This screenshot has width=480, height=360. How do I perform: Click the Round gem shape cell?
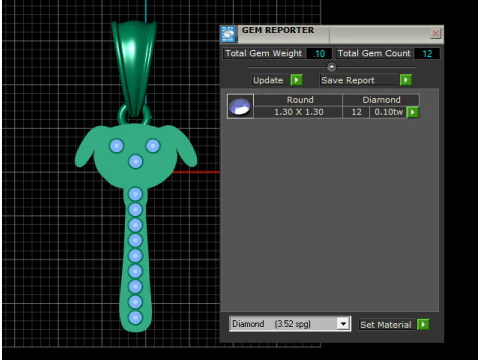click(298, 100)
